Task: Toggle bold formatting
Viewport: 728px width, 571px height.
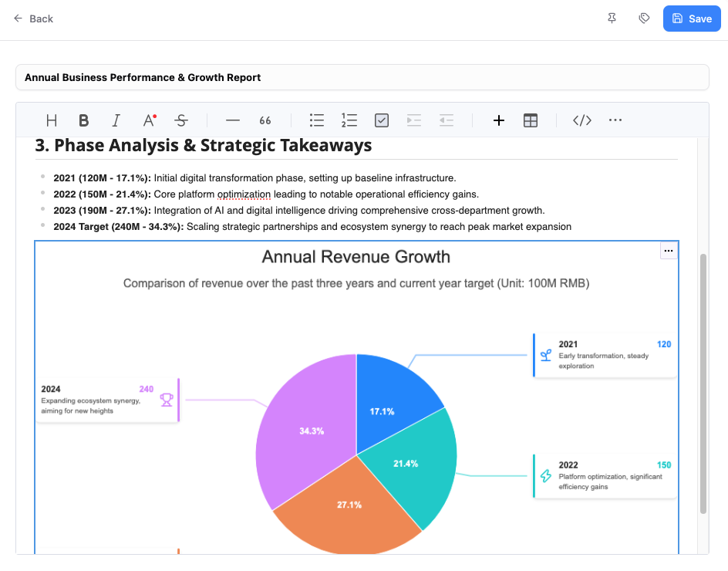Action: pyautogui.click(x=83, y=120)
